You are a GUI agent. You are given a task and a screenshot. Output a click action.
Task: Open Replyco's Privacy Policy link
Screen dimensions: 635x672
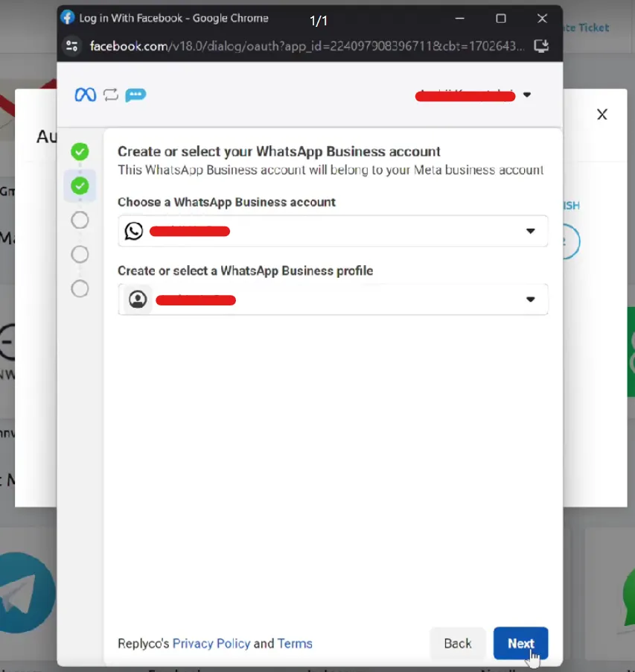pyautogui.click(x=211, y=643)
